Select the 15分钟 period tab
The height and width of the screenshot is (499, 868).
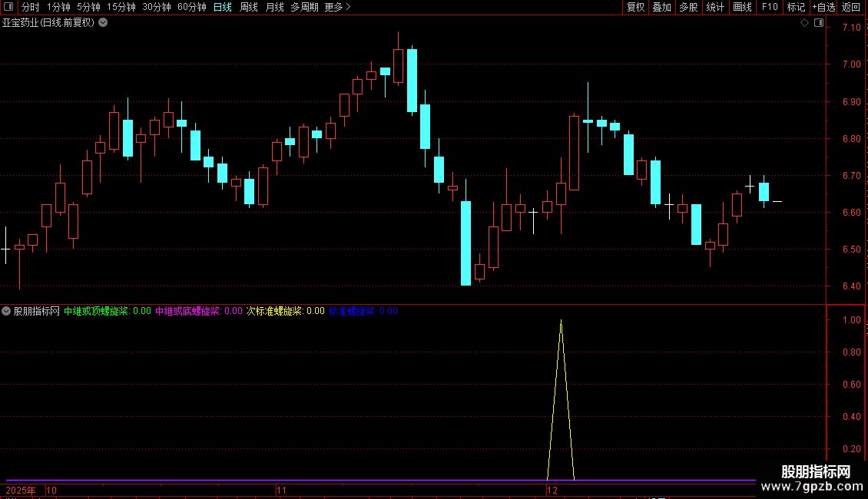(x=121, y=7)
